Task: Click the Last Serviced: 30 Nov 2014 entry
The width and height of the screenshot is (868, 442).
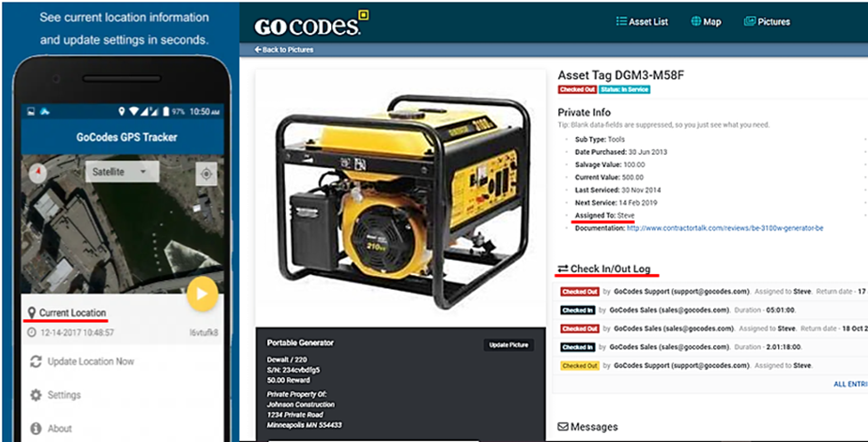Action: point(620,189)
